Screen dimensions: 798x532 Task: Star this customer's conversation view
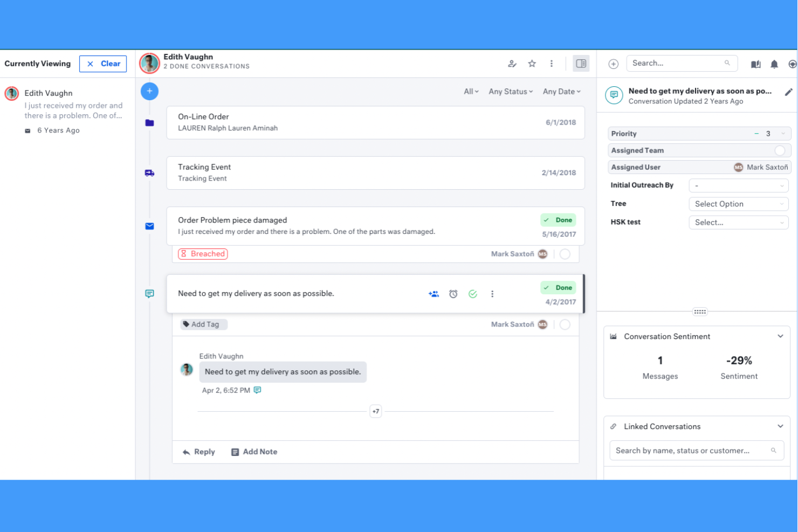coord(532,63)
